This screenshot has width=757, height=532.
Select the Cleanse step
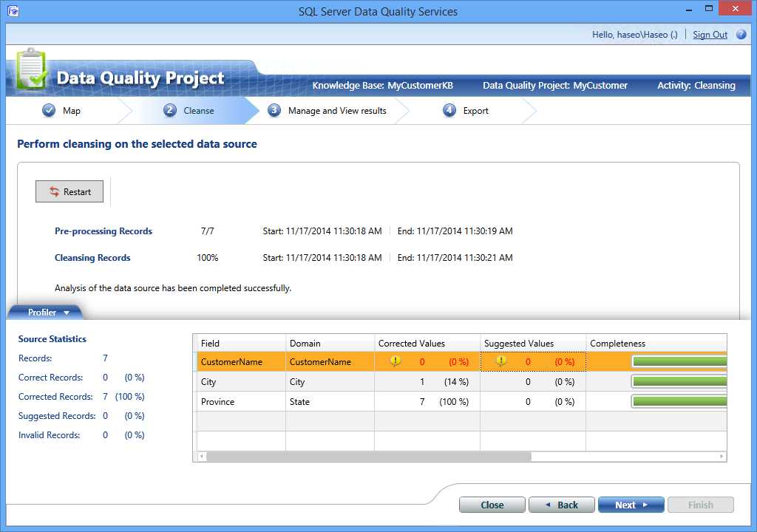click(198, 111)
